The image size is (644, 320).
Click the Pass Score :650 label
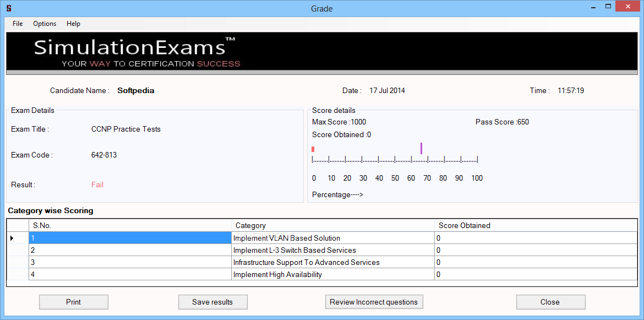pos(503,122)
